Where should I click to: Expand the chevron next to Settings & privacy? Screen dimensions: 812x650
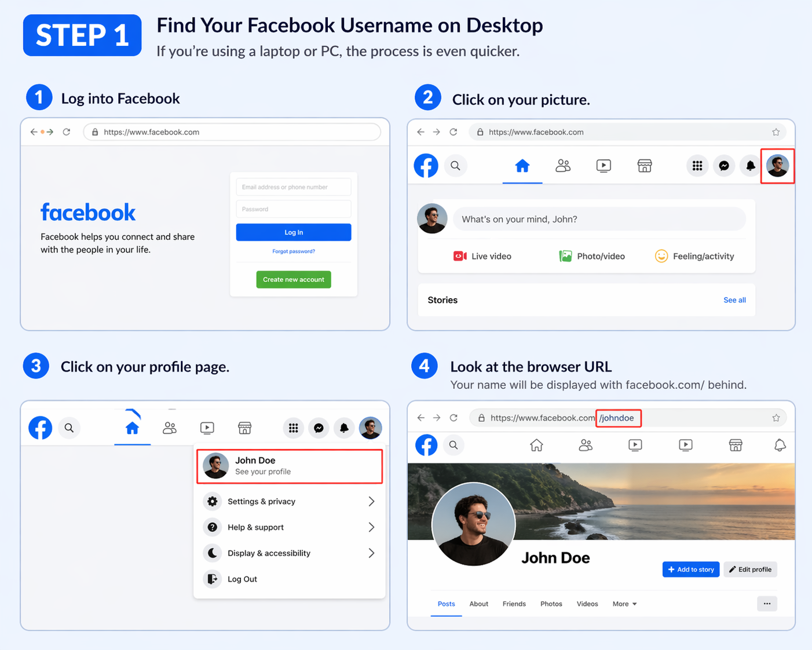pos(371,502)
